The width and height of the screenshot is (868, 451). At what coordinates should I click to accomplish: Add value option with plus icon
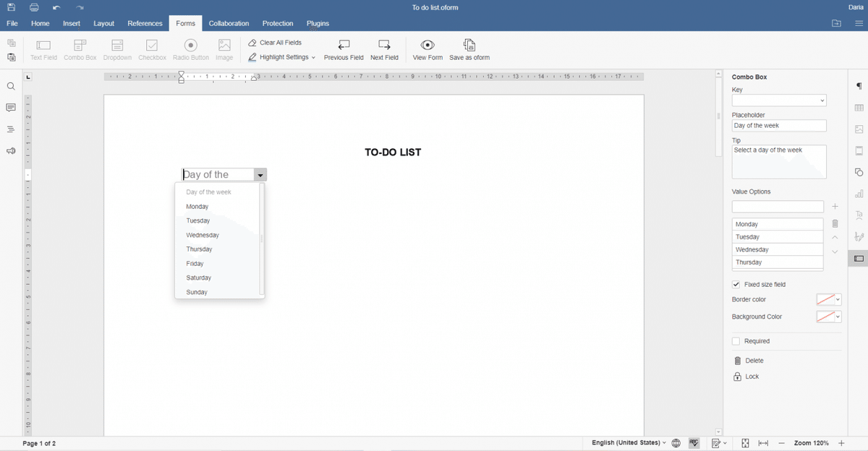[x=835, y=207]
